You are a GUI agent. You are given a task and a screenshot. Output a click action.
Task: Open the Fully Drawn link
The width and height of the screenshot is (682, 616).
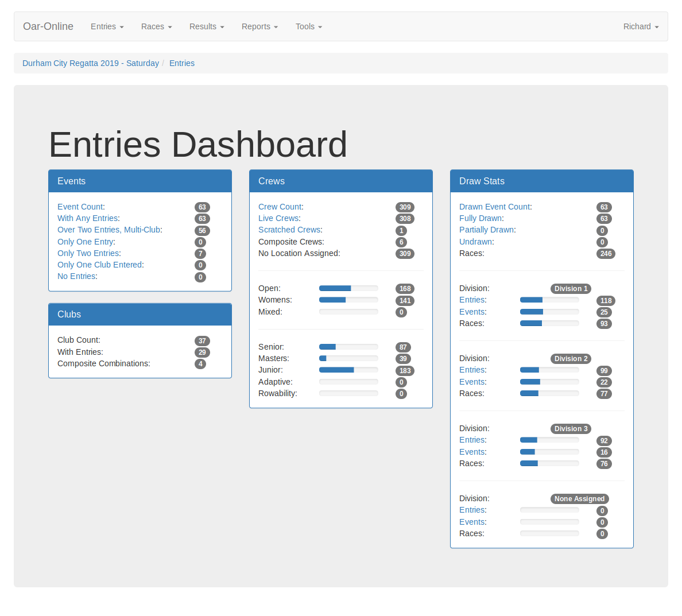[480, 218]
